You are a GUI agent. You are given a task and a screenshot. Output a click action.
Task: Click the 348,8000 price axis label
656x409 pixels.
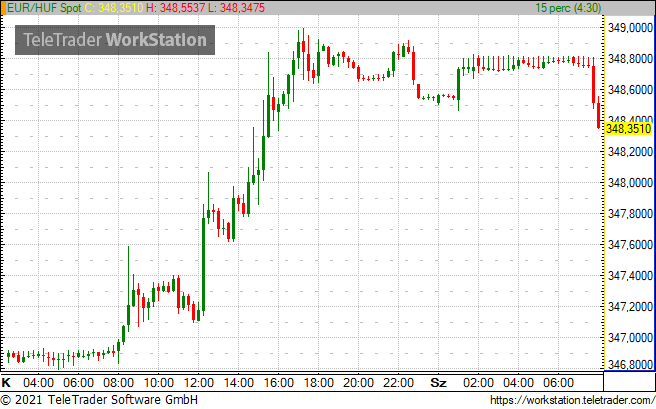coord(630,59)
